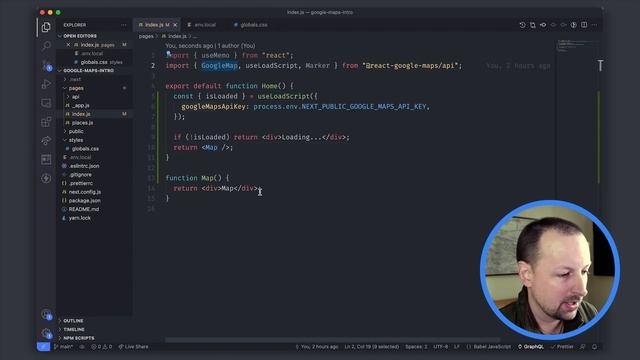Open the Live Share activity icon
This screenshot has height=360, width=640.
(x=46, y=140)
